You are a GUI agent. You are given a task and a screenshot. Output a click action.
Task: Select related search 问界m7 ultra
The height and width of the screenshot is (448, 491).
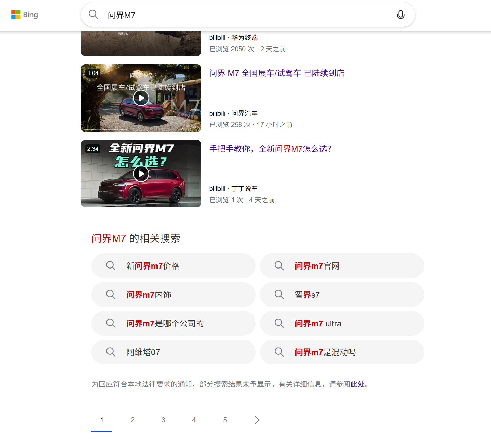342,323
